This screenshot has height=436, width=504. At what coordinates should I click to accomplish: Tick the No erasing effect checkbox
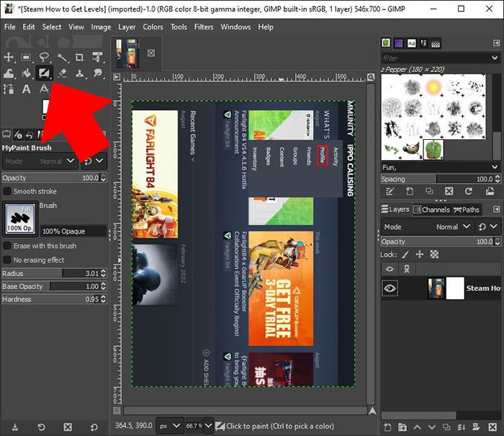pyautogui.click(x=7, y=259)
